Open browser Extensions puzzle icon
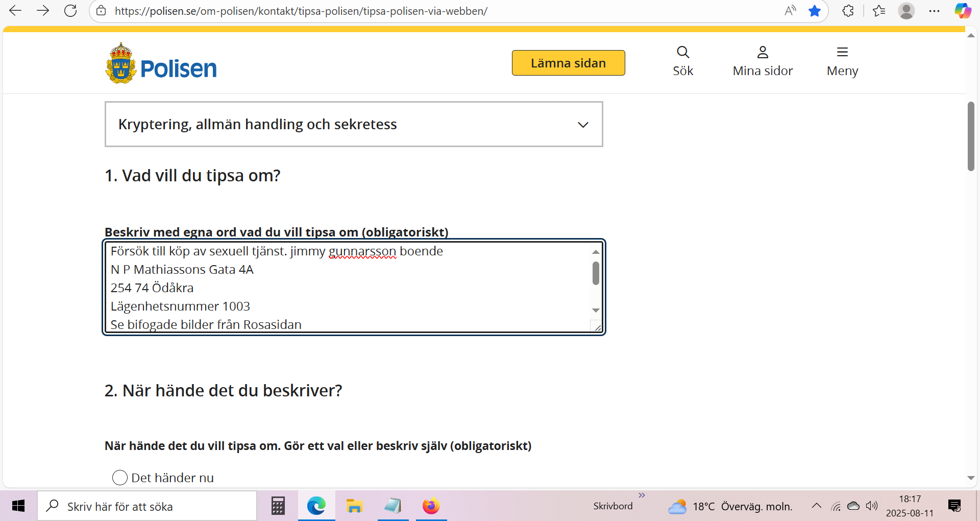980x521 pixels. (848, 11)
